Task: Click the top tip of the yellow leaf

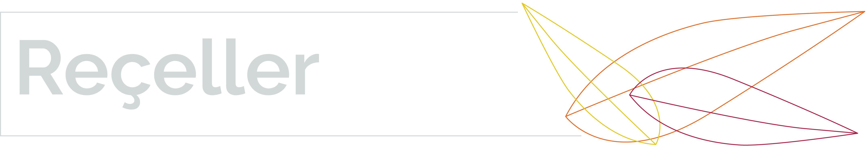Action: pyautogui.click(x=522, y=3)
